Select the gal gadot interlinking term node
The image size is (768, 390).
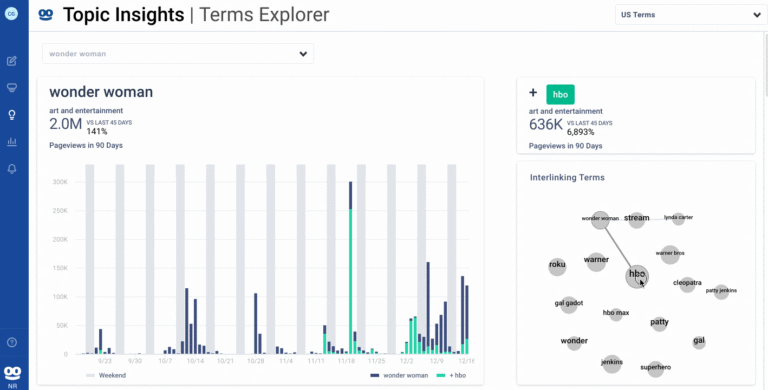(x=569, y=304)
